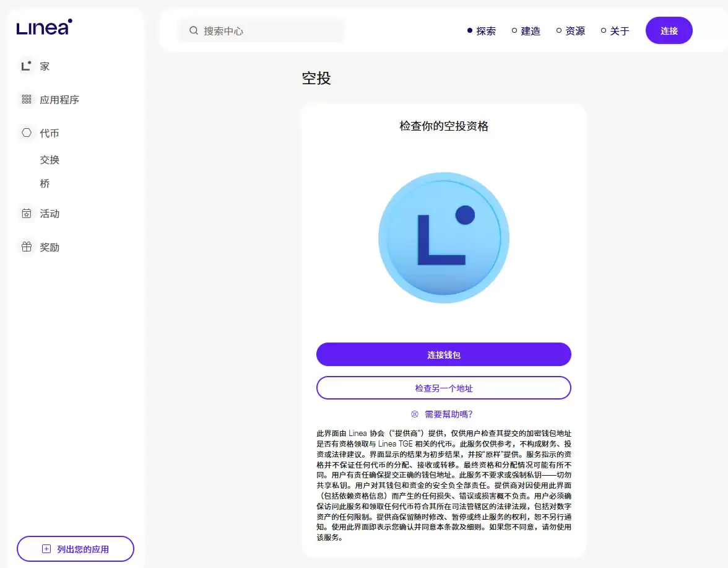Select 交换 under the 代币 section
This screenshot has width=728, height=568.
(49, 160)
